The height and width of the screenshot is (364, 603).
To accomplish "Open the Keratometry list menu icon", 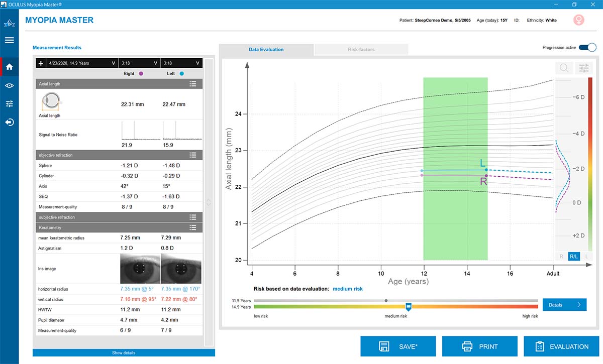I will click(x=192, y=228).
